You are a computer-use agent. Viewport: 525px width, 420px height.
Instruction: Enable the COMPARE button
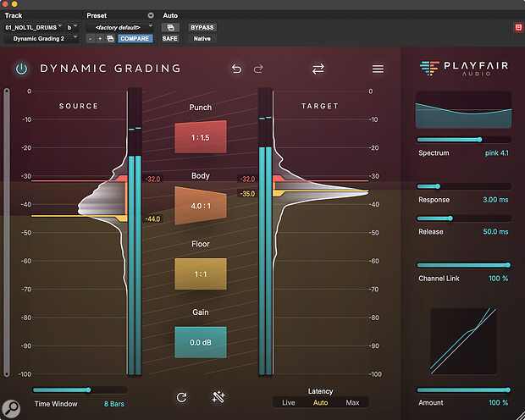(135, 38)
